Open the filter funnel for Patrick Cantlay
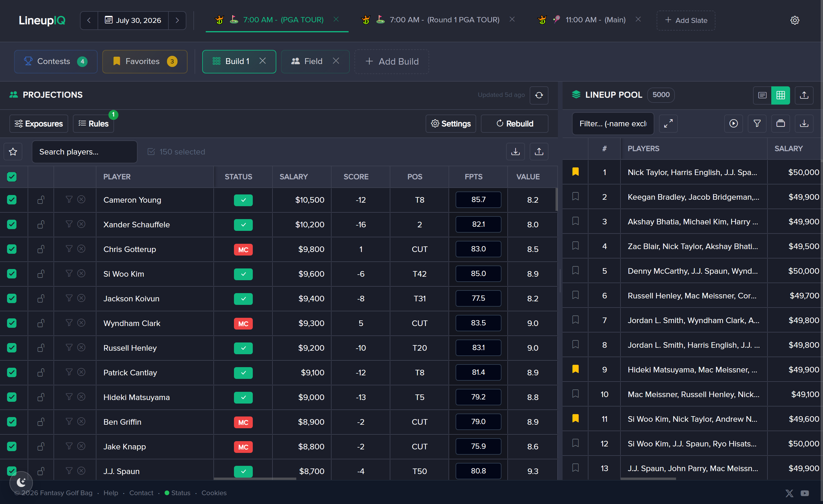The width and height of the screenshot is (823, 504). tap(69, 372)
